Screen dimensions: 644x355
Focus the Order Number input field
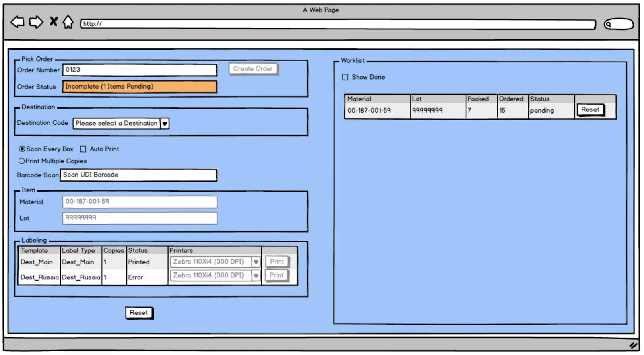tap(139, 70)
